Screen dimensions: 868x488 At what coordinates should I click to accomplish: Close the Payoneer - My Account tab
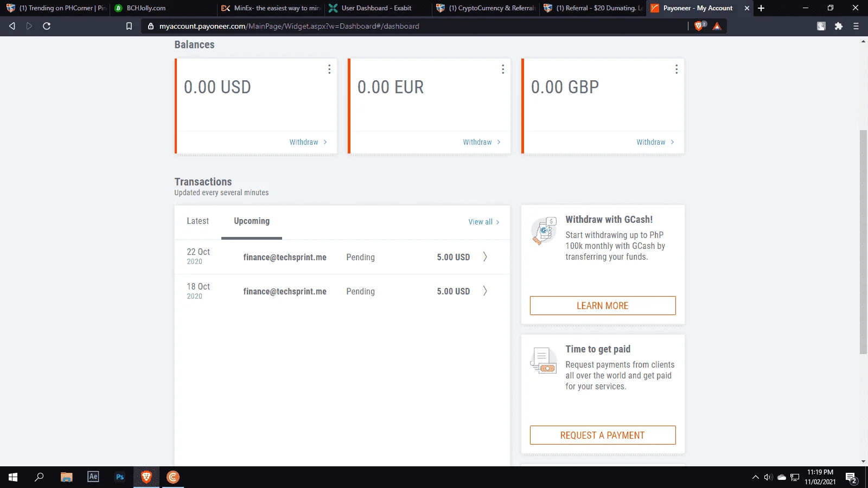747,8
